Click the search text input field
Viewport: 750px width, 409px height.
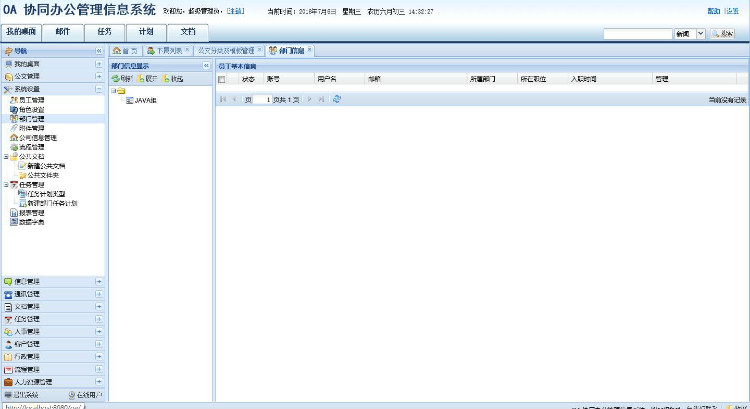638,34
